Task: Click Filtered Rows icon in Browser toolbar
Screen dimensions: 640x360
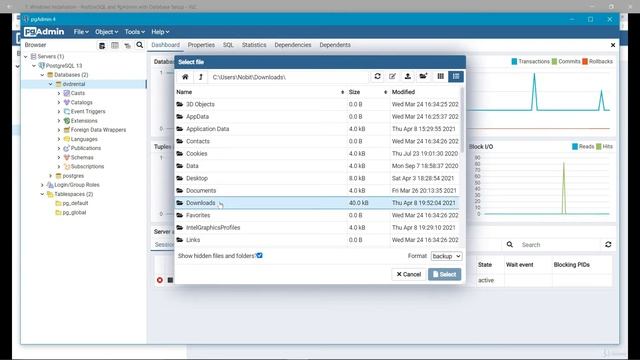Action: tap(127, 45)
